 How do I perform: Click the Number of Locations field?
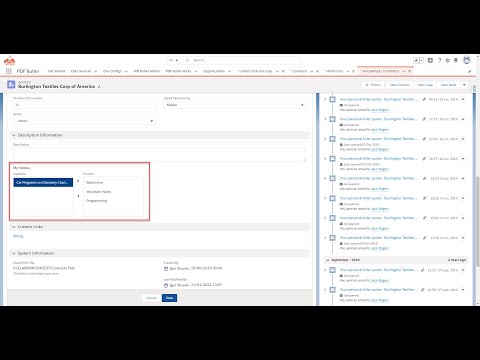click(84, 105)
